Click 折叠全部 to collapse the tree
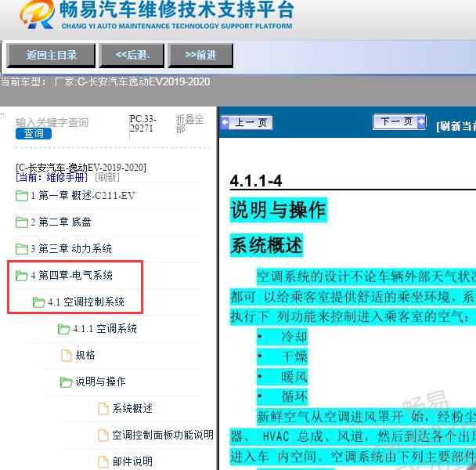This screenshot has height=470, width=476. [189, 124]
